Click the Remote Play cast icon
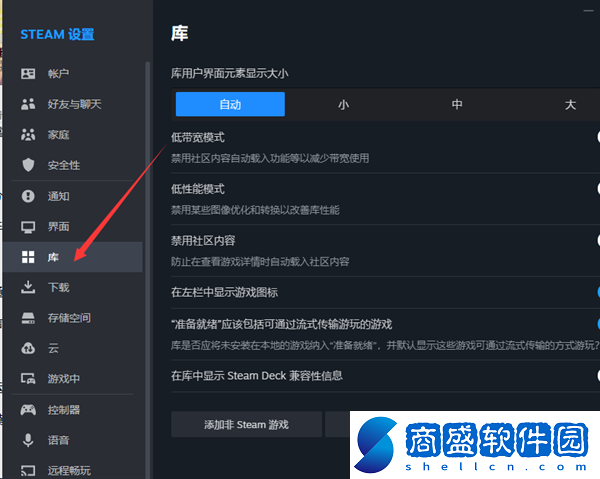600x479 pixels. [28, 471]
